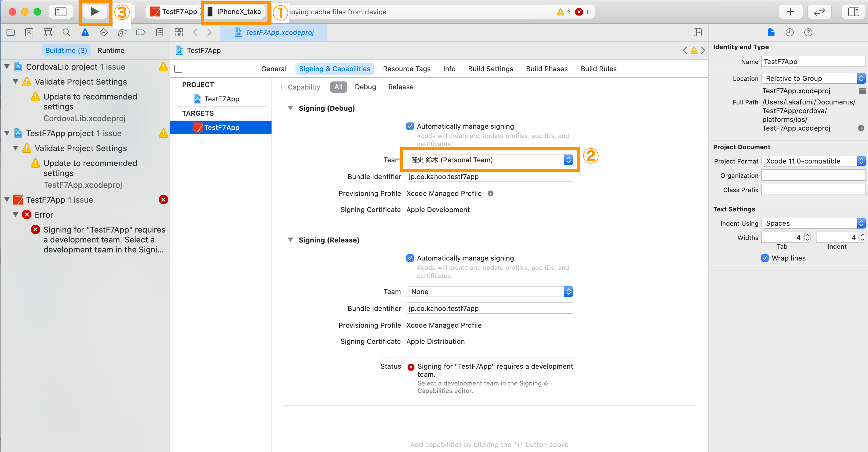Show the History inspector clock icon
The image size is (868, 452).
[x=789, y=32]
